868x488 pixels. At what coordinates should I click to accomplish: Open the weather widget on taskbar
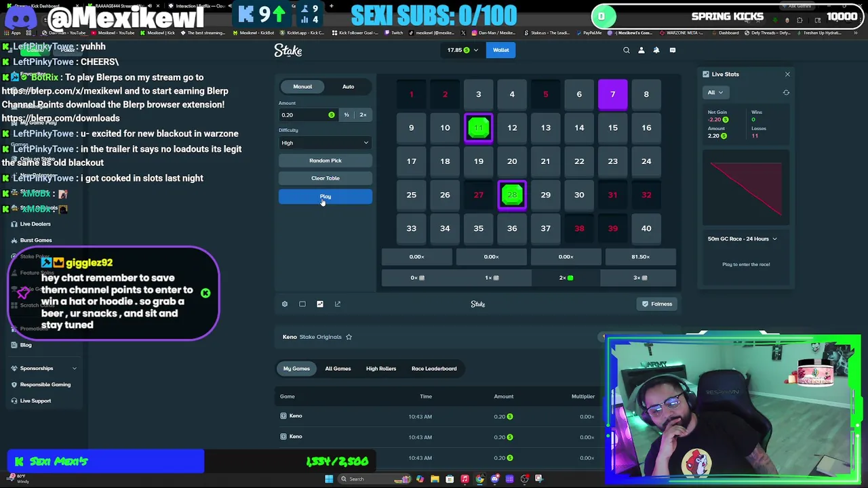pyautogui.click(x=18, y=479)
